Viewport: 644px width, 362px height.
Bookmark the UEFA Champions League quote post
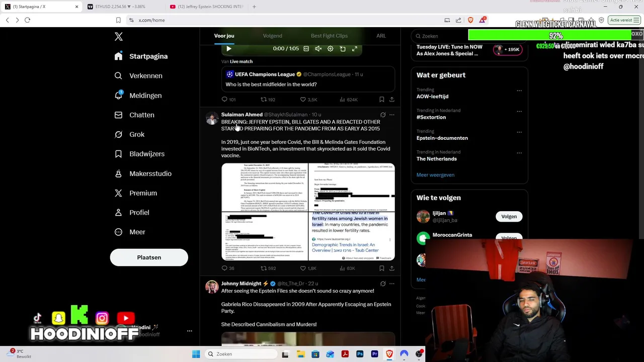(x=382, y=100)
